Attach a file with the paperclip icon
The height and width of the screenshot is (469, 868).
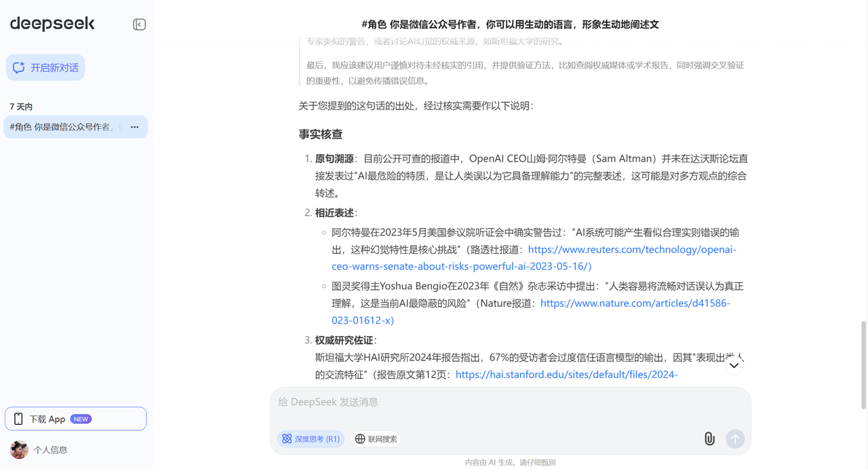pyautogui.click(x=709, y=439)
